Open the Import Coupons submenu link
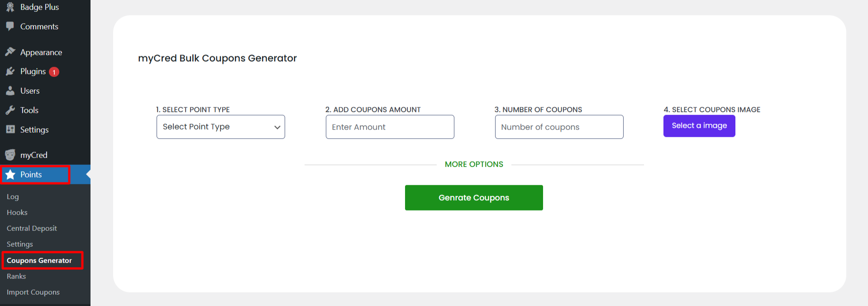The width and height of the screenshot is (868, 306). coord(33,292)
